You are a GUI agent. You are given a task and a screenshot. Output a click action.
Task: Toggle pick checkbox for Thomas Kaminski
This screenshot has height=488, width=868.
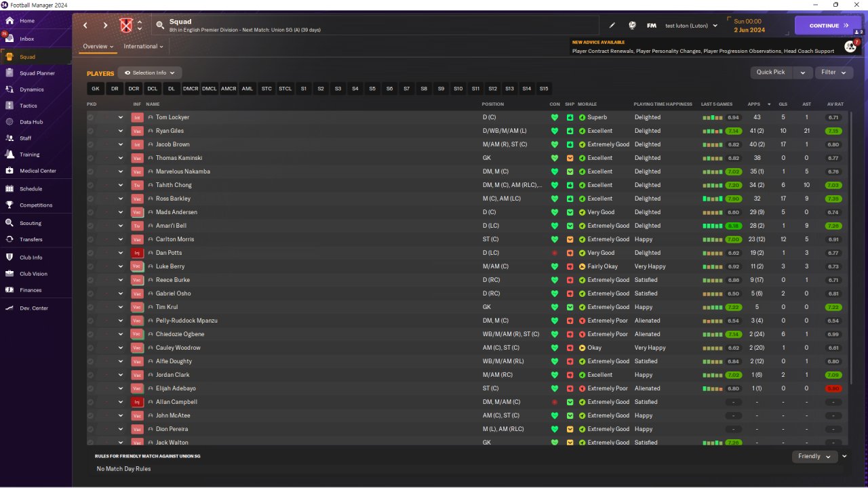point(91,158)
